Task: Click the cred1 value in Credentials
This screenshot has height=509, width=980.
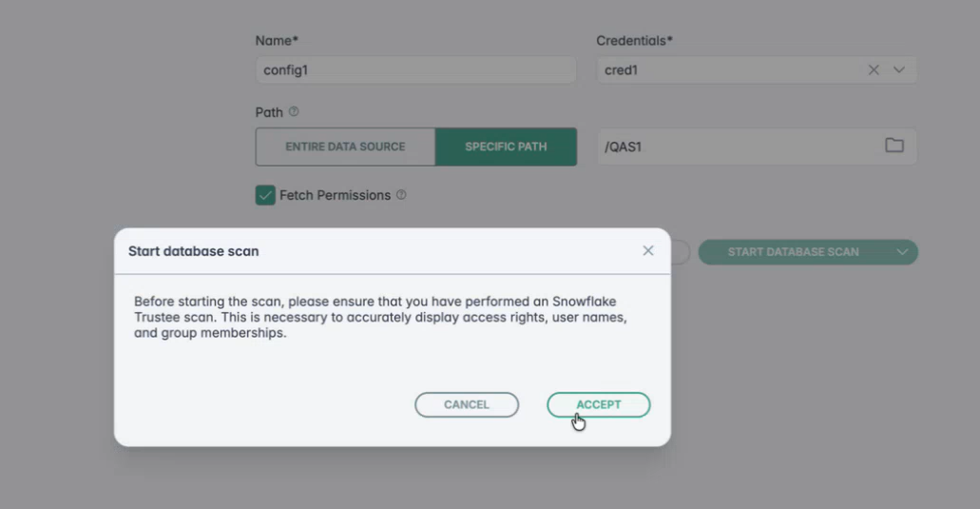Action: pyautogui.click(x=621, y=69)
